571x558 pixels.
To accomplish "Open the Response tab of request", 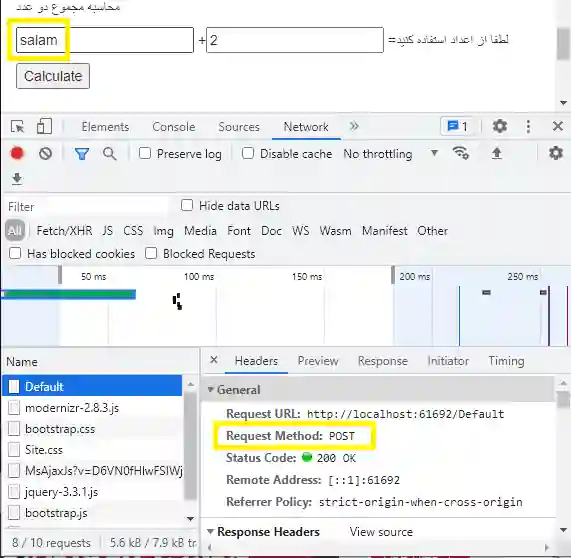I will pyautogui.click(x=383, y=361).
